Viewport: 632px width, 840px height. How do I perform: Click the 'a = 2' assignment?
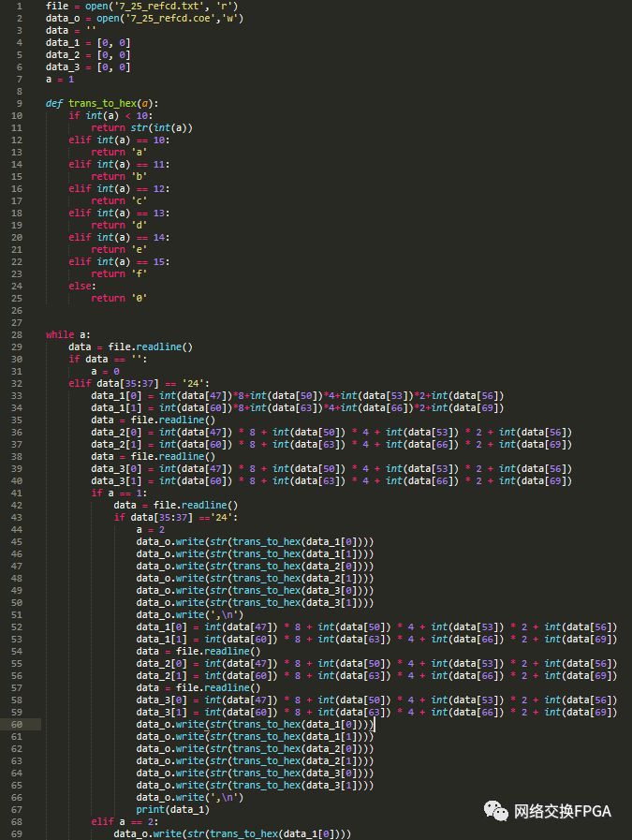pyautogui.click(x=151, y=530)
